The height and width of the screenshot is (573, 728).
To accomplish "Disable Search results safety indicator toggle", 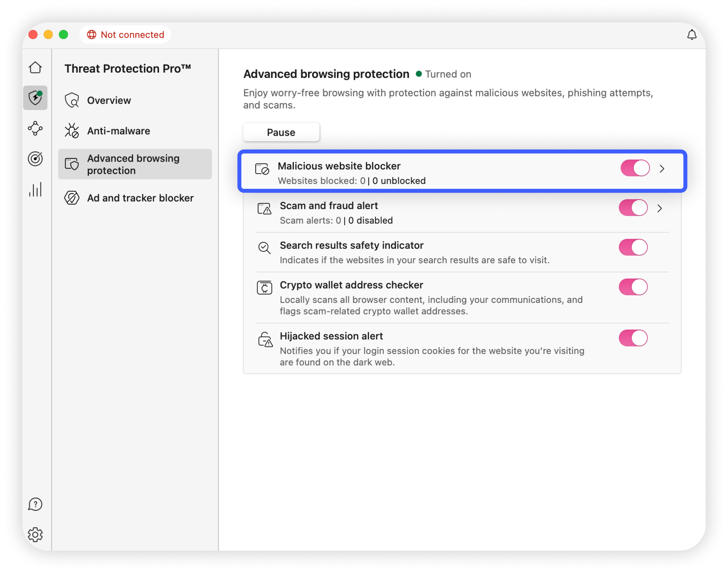I will (x=633, y=247).
